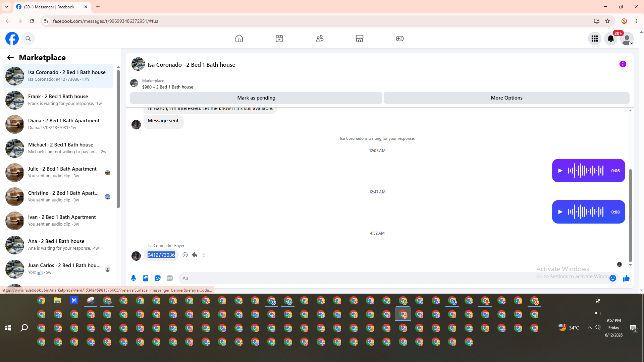644x362 pixels.
Task: Open conversation information panel icon
Action: click(x=623, y=64)
